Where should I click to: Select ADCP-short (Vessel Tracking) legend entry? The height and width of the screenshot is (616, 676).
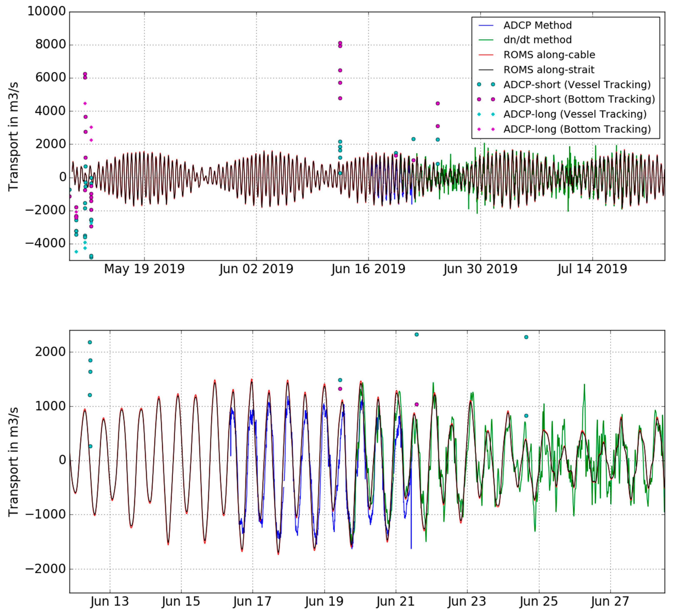coord(565,85)
